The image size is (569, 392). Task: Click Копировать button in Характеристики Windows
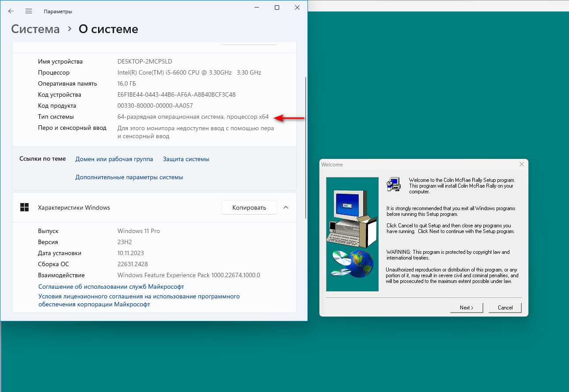[249, 207]
